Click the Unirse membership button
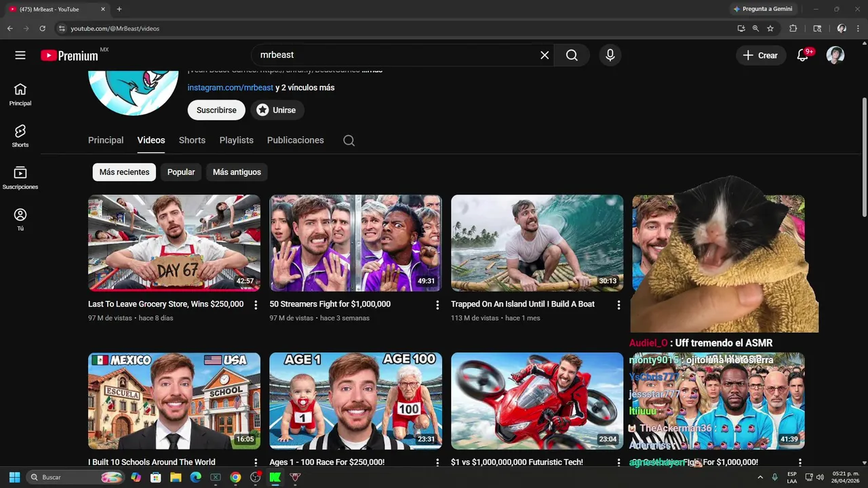The image size is (868, 488). pyautogui.click(x=277, y=110)
